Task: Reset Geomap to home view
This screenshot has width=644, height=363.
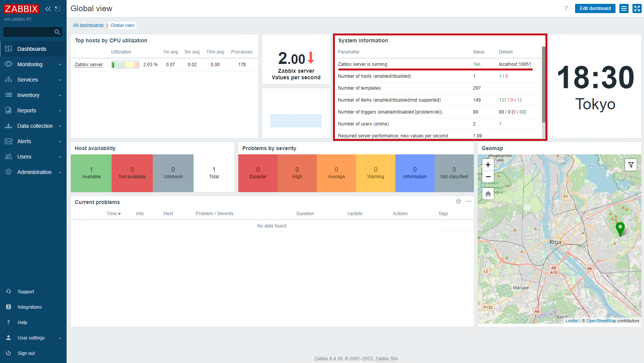Action: pos(488,194)
